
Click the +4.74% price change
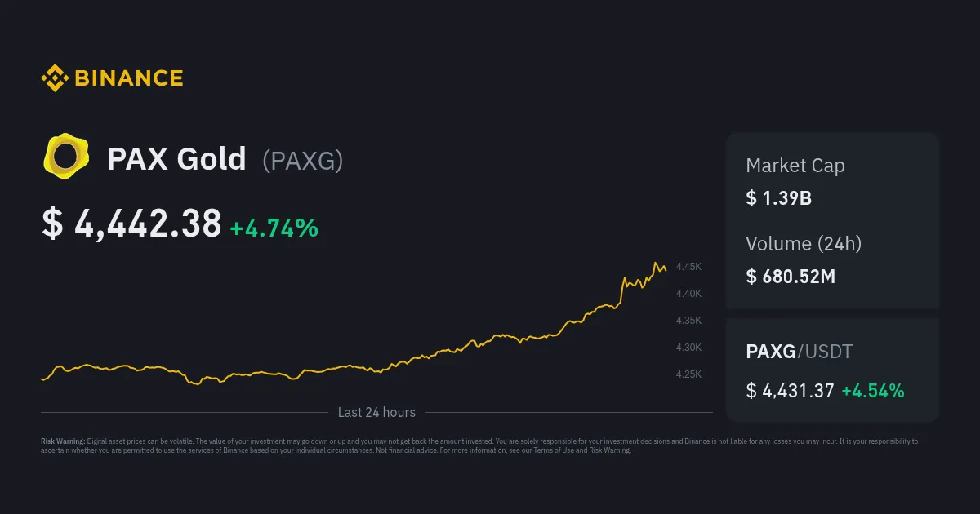(x=274, y=228)
